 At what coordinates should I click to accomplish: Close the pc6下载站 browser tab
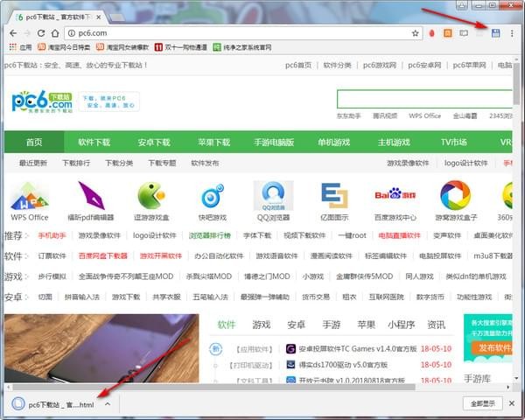point(98,17)
